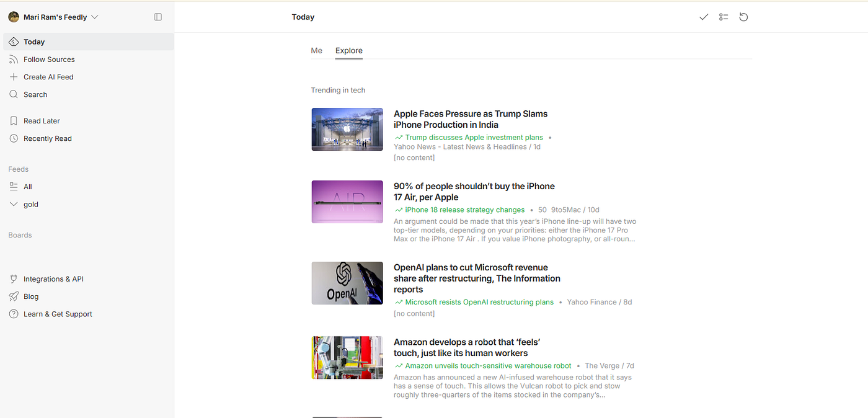The width and height of the screenshot is (868, 418).
Task: Click the iPhone 17 Air article summary text
Action: point(515,230)
